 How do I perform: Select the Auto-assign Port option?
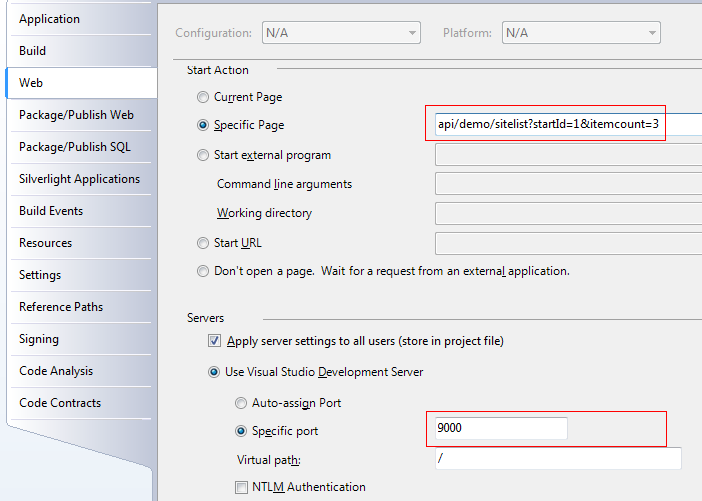coord(240,403)
